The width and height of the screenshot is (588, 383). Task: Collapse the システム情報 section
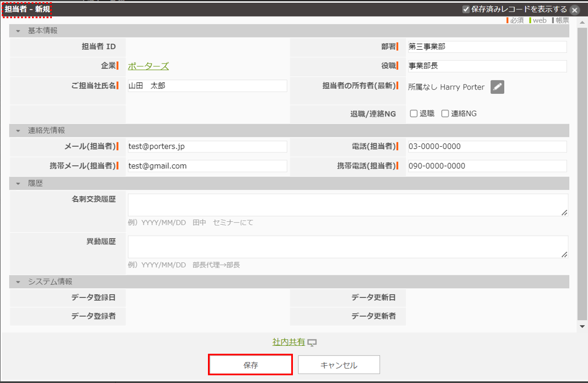pyautogui.click(x=18, y=282)
